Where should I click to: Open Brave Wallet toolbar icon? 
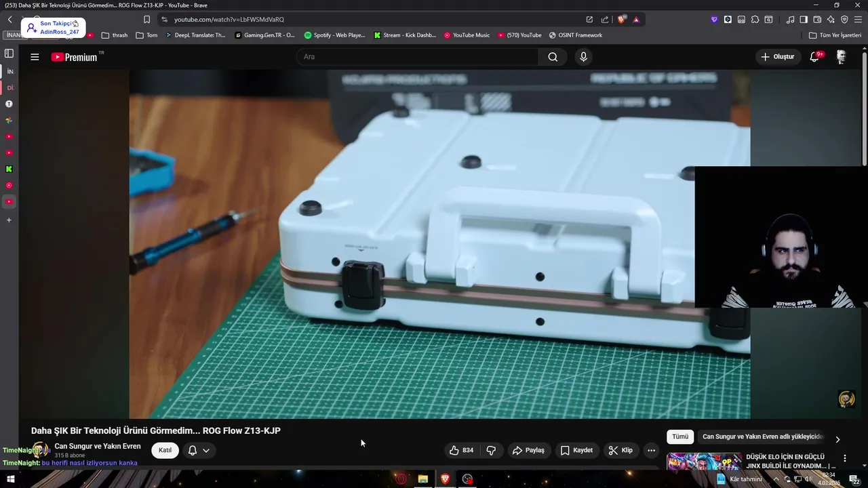(817, 20)
